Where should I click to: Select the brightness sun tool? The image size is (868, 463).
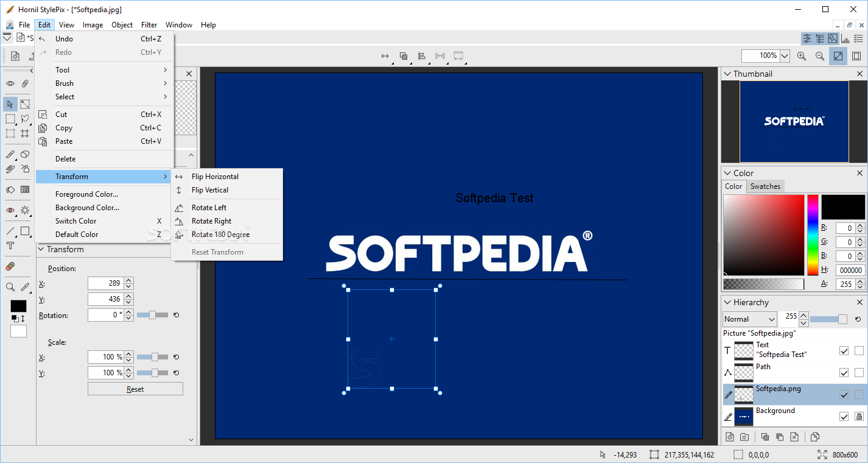tap(25, 210)
